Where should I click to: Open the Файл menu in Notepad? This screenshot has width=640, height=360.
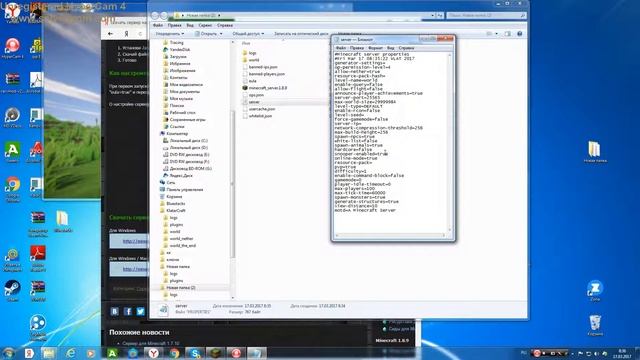(340, 48)
